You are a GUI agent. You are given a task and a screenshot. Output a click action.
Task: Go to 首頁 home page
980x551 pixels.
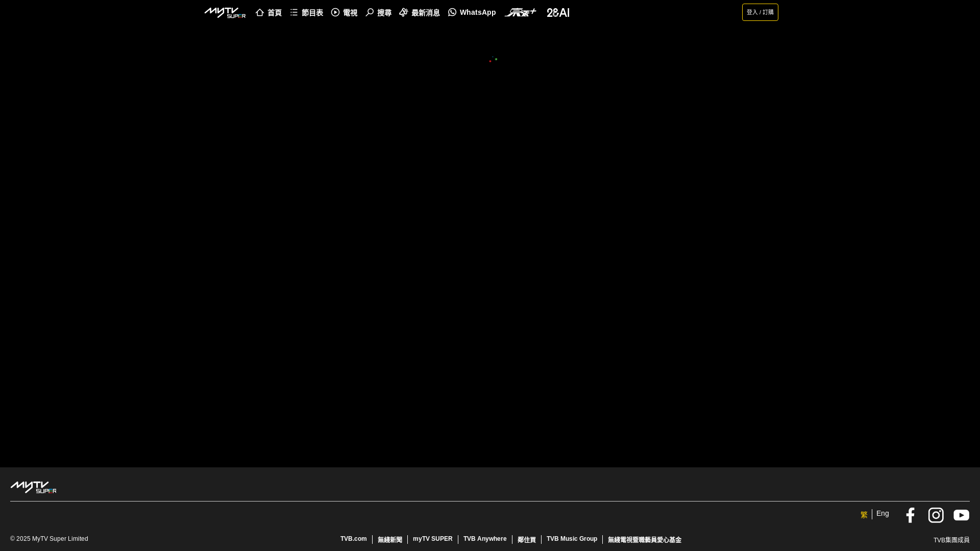tap(268, 12)
